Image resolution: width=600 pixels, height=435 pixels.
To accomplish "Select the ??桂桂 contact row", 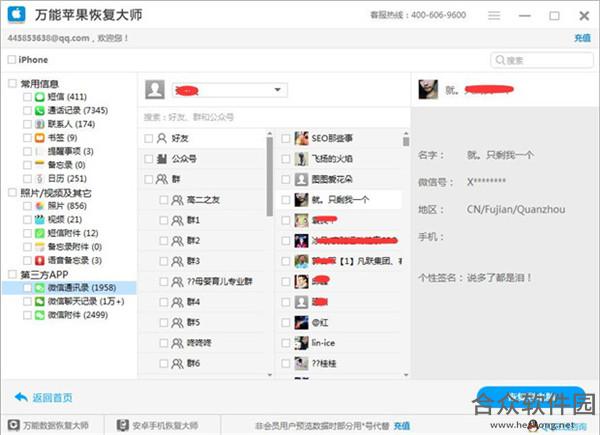I will 339,363.
